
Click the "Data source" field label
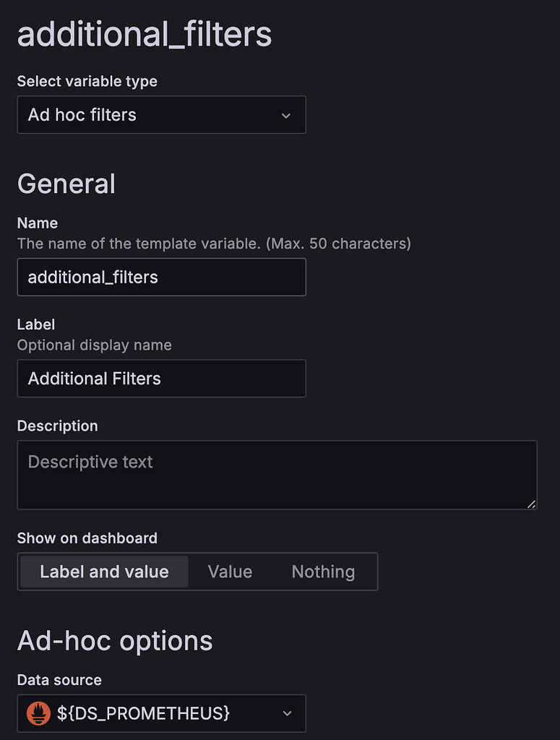click(59, 680)
